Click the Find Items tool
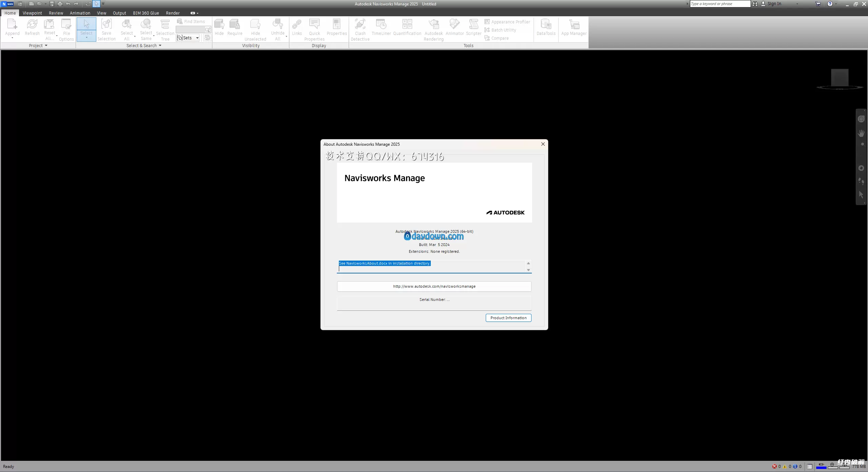Image resolution: width=868 pixels, height=472 pixels. [x=191, y=21]
